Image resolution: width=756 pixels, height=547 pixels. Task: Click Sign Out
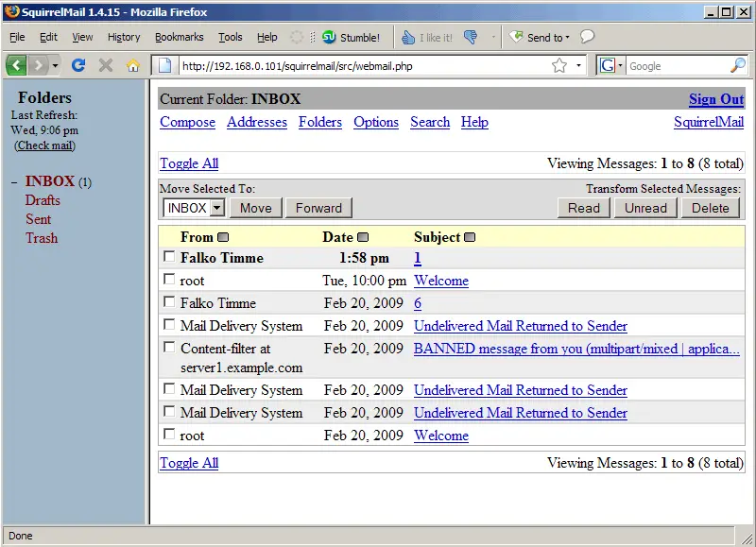[x=716, y=99]
